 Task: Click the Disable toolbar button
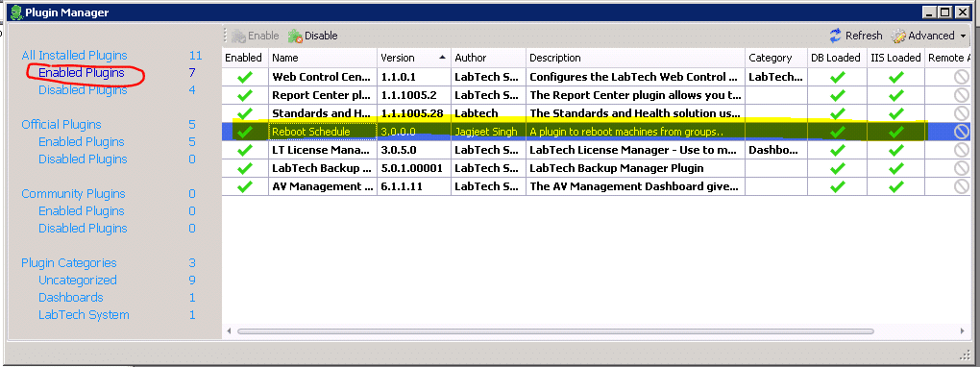(312, 36)
